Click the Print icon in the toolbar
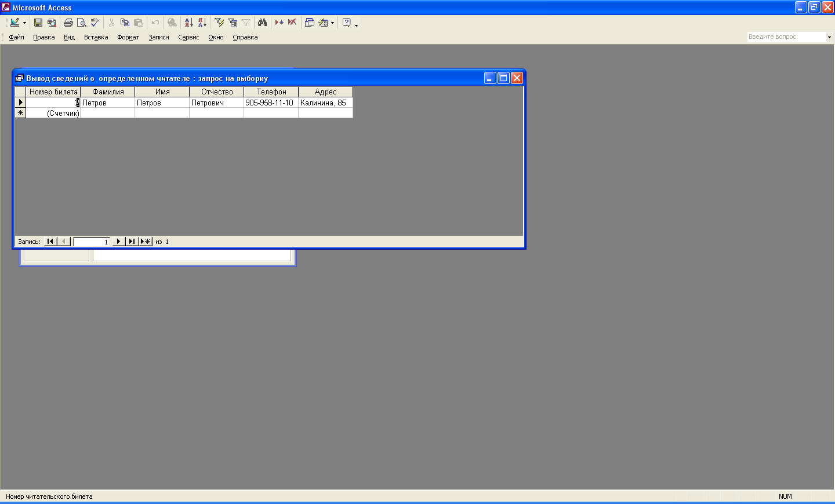 [68, 23]
